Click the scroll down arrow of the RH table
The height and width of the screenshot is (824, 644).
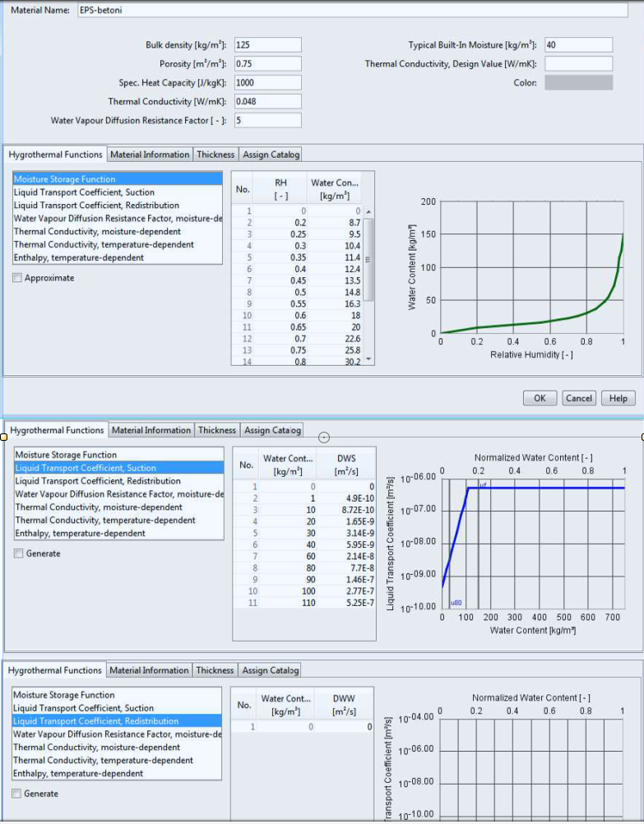pyautogui.click(x=368, y=359)
